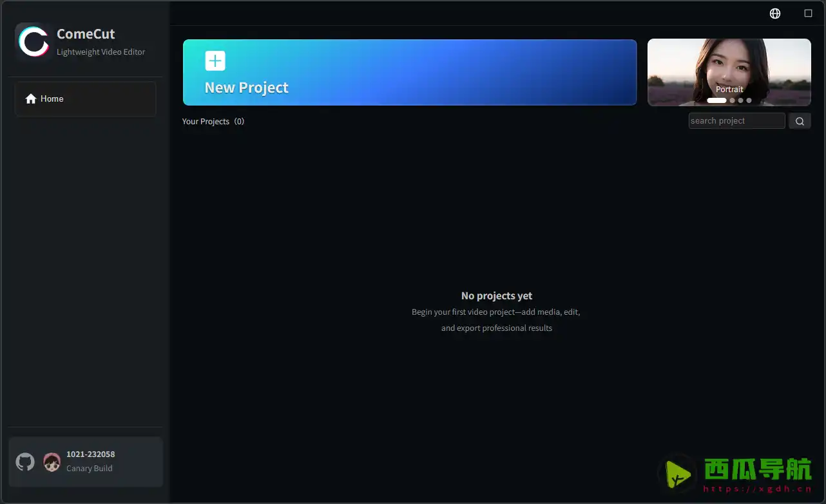This screenshot has width=826, height=504.
Task: Select the first active carousel indicator
Action: [716, 100]
